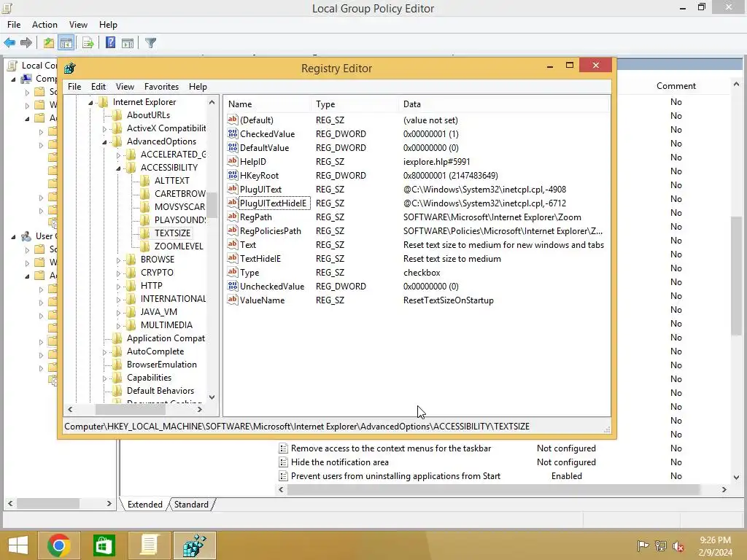The width and height of the screenshot is (747, 560).
Task: Select the ALTTEXT key in the tree
Action: click(172, 181)
